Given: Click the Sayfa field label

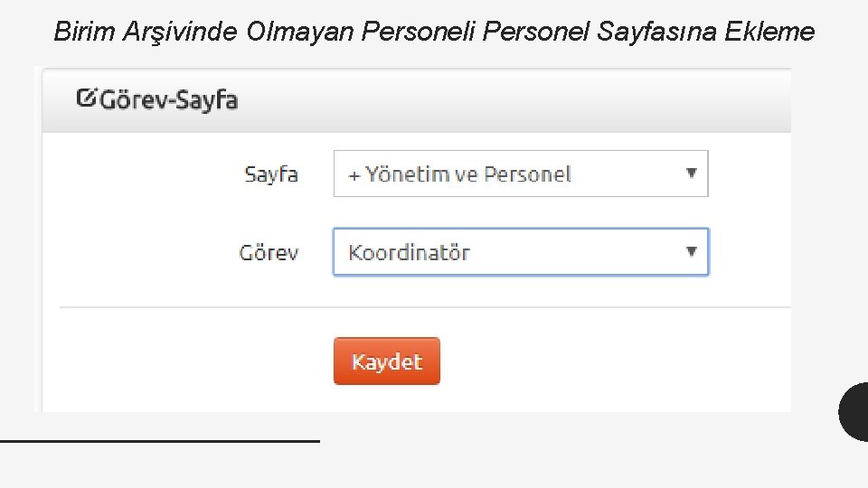Looking at the screenshot, I should click(x=270, y=174).
